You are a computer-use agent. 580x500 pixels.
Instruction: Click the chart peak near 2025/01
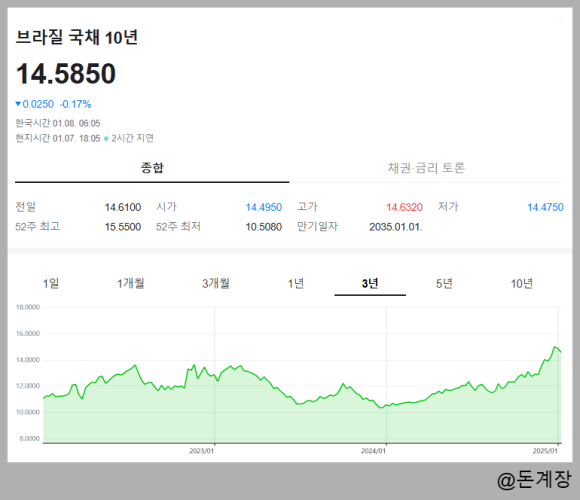click(554, 347)
